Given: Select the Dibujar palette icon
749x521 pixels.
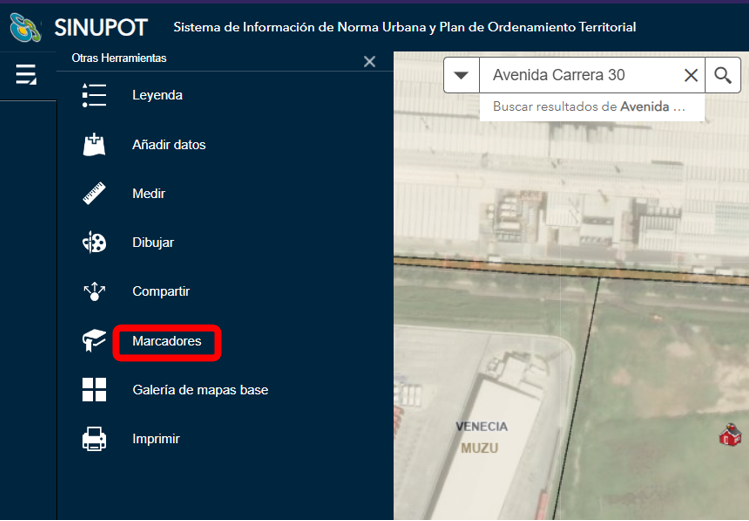Looking at the screenshot, I should tap(94, 242).
